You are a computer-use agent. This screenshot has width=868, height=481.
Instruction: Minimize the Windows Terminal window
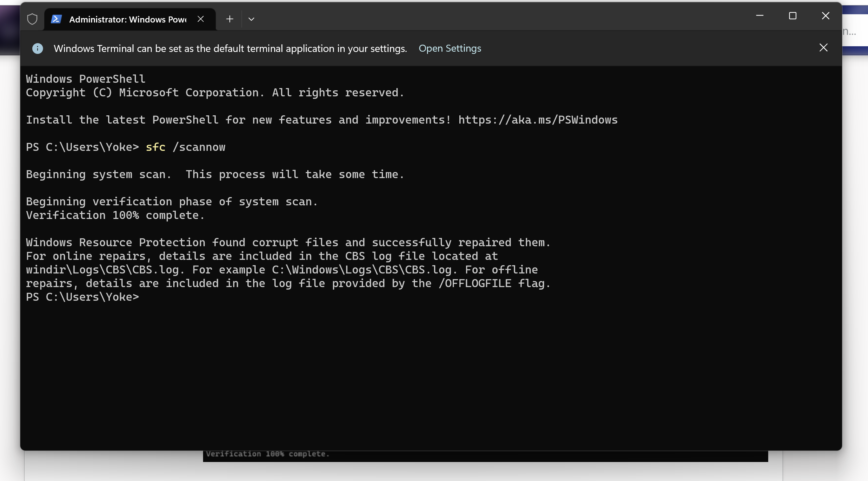[x=760, y=16]
